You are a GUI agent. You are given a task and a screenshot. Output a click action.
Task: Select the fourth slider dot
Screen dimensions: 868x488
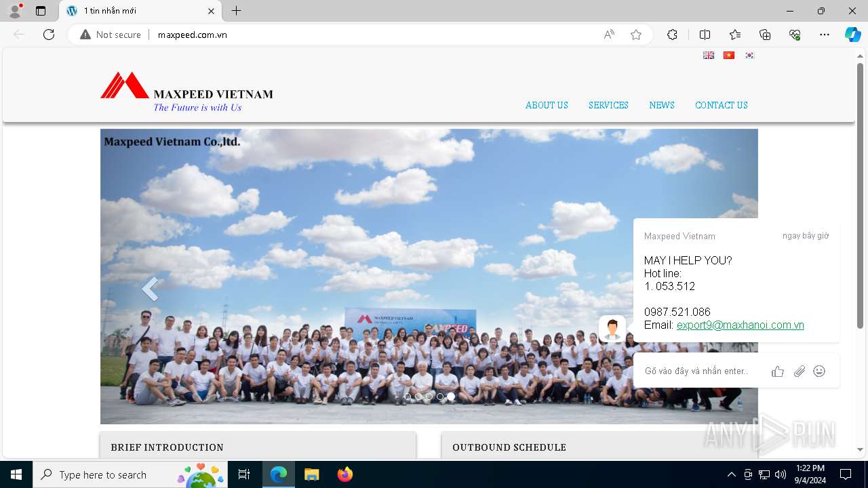[440, 396]
